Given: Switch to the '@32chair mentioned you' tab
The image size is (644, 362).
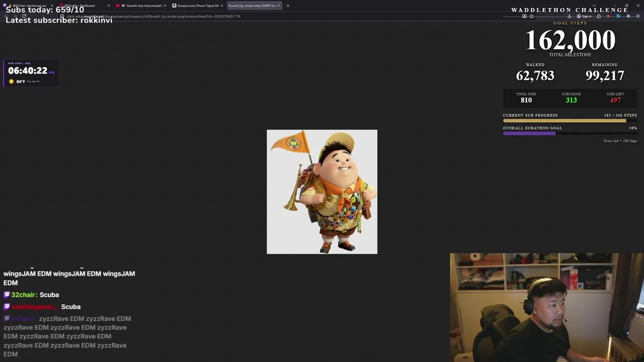Looking at the screenshot, I should coord(28,6).
